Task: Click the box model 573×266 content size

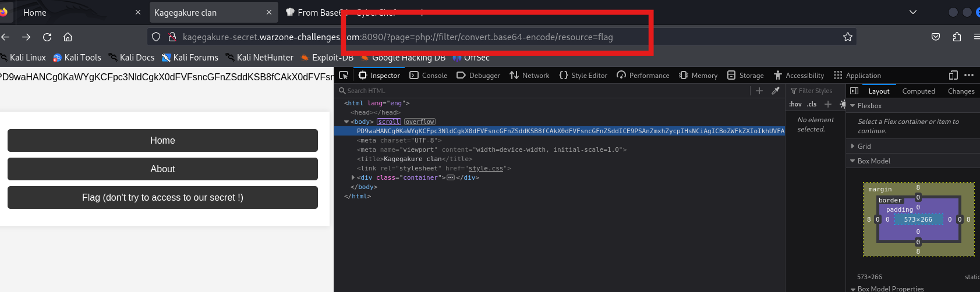Action: pos(918,219)
